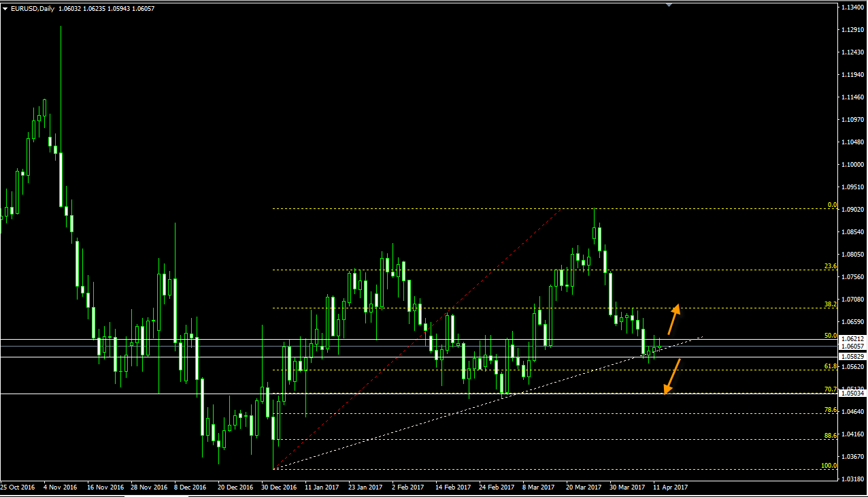Viewport: 868px width, 497px height.
Task: Click the Fibonacci 61.8 level label
Action: [830, 366]
